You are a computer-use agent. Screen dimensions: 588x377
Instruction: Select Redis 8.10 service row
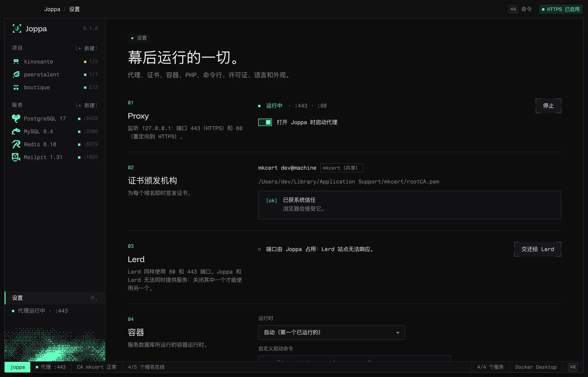click(55, 144)
